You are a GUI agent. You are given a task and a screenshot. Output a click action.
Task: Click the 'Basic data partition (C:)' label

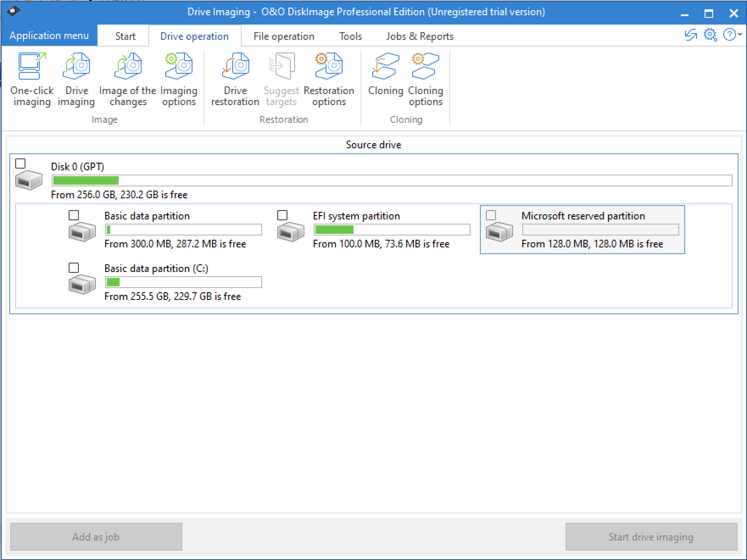point(156,268)
